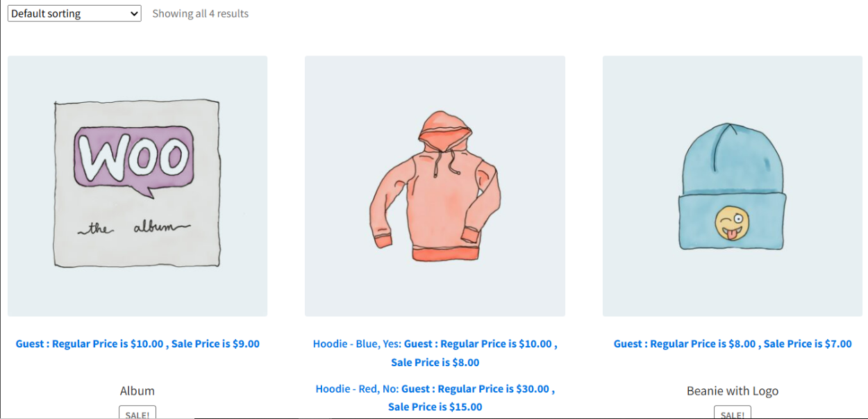
Task: Select Beanie guest price $8.00 / $7.00 link
Action: point(733,343)
